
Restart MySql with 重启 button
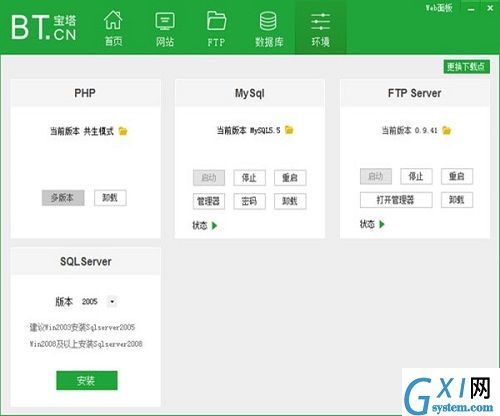[x=290, y=178]
